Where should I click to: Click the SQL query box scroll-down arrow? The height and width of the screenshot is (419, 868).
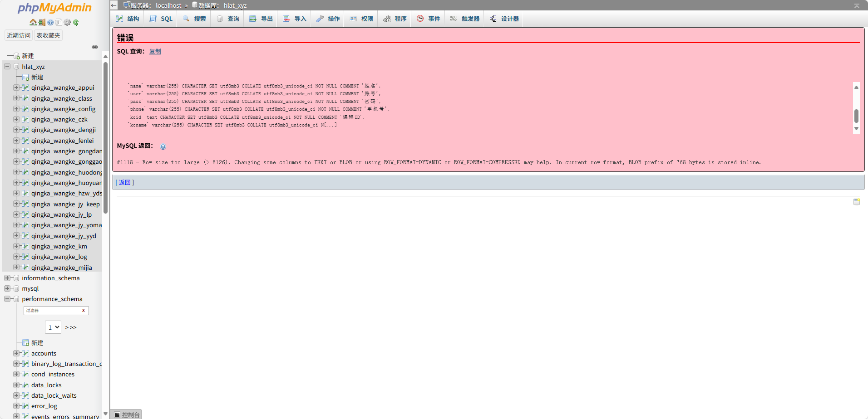click(856, 129)
